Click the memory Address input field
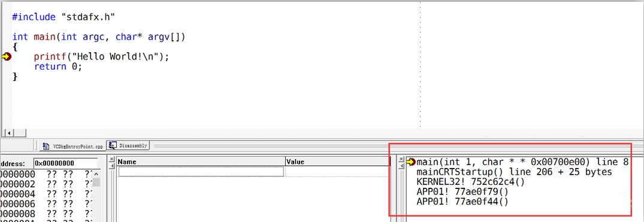 [x=65, y=163]
